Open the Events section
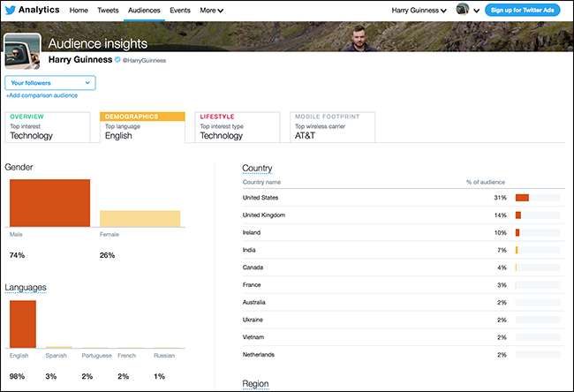 180,11
